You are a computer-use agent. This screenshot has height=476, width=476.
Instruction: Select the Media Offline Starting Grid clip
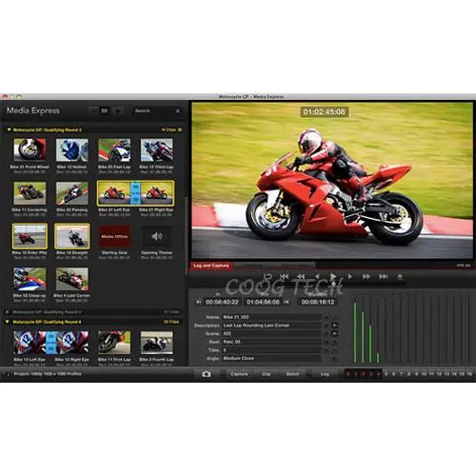click(114, 236)
